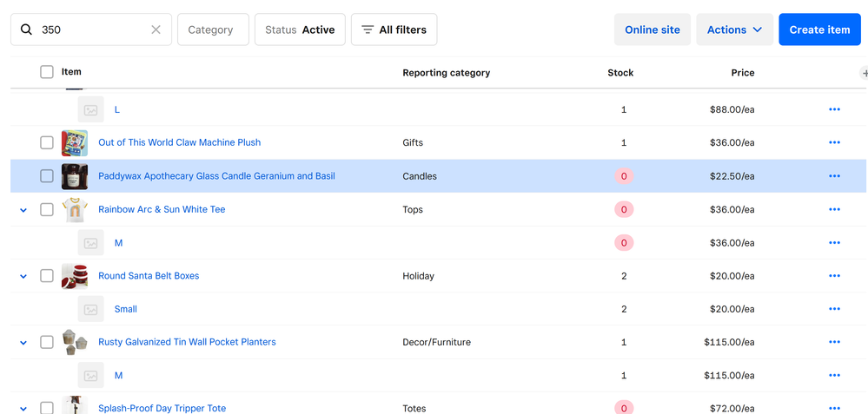Open more options for Round Santa Belt Boxes
868x414 pixels.
(x=834, y=276)
